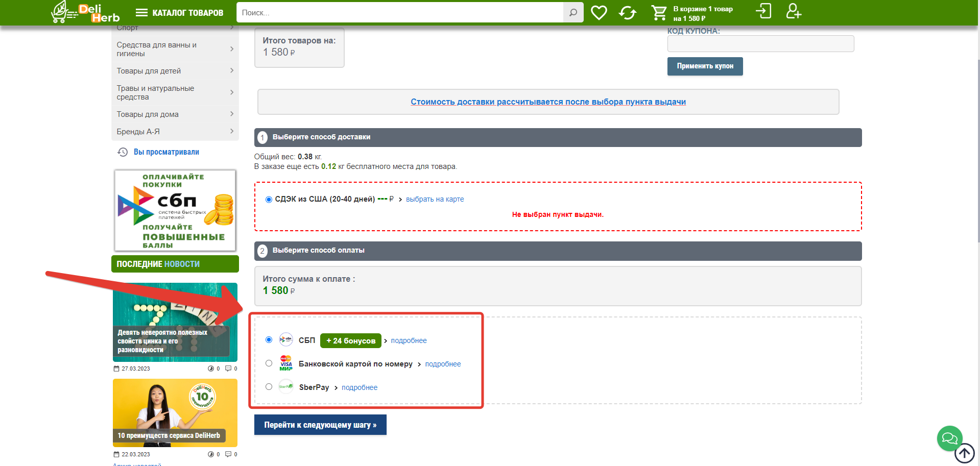Open '10 преимуществ сервиса DeliHerb' news thumbnail

pos(175,412)
